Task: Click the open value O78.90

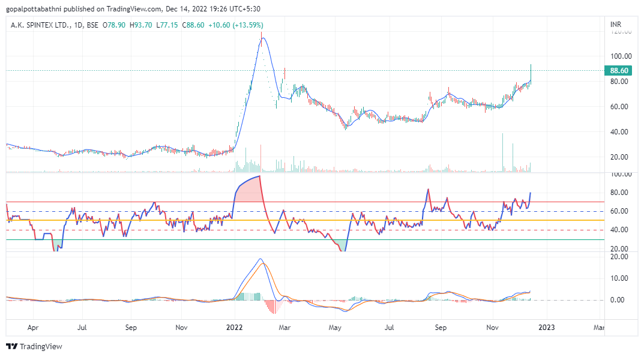Action: (x=114, y=25)
